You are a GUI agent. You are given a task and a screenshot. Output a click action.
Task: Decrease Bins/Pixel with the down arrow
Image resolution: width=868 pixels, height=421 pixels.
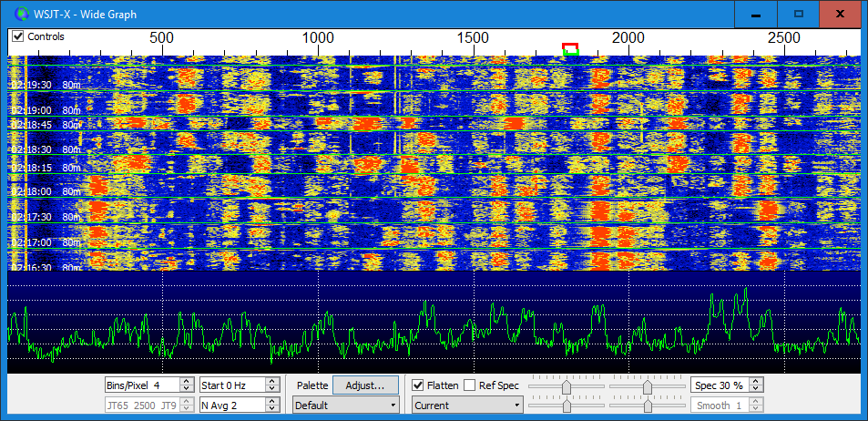point(187,388)
